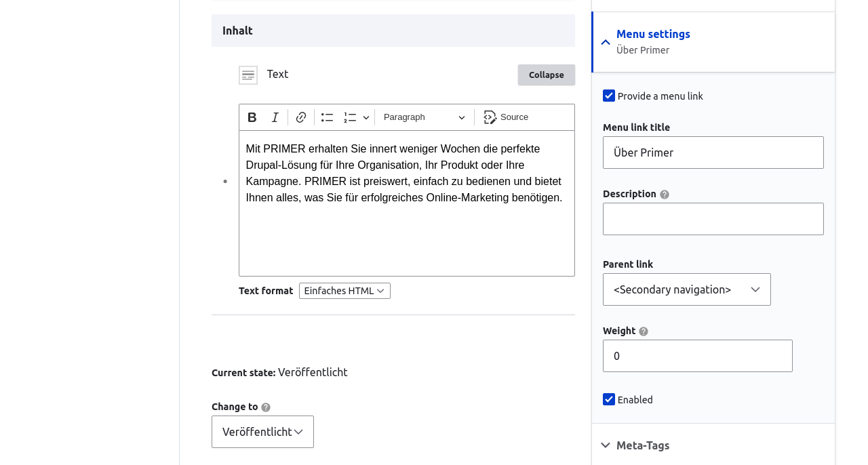Open numbered list style options arrow

click(366, 117)
